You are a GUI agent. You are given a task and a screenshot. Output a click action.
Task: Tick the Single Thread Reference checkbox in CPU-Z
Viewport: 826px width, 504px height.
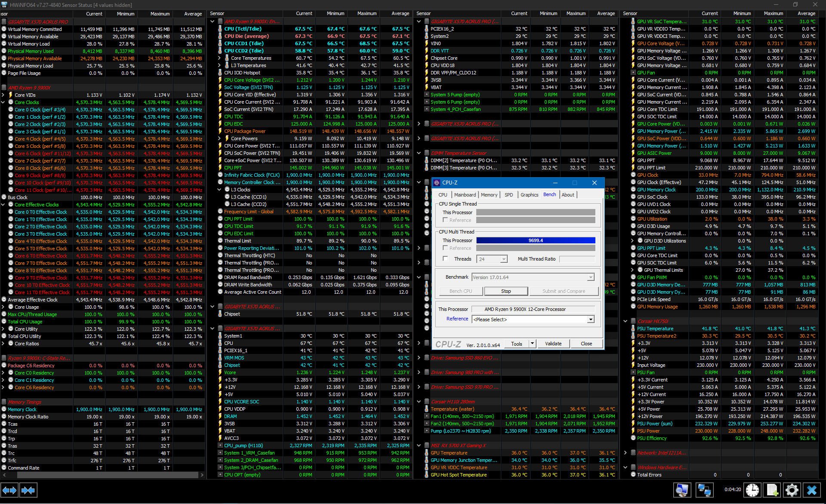click(445, 220)
